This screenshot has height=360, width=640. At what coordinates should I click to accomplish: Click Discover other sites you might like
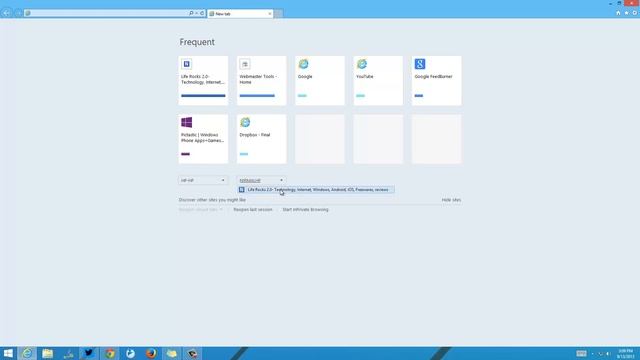pos(212,200)
